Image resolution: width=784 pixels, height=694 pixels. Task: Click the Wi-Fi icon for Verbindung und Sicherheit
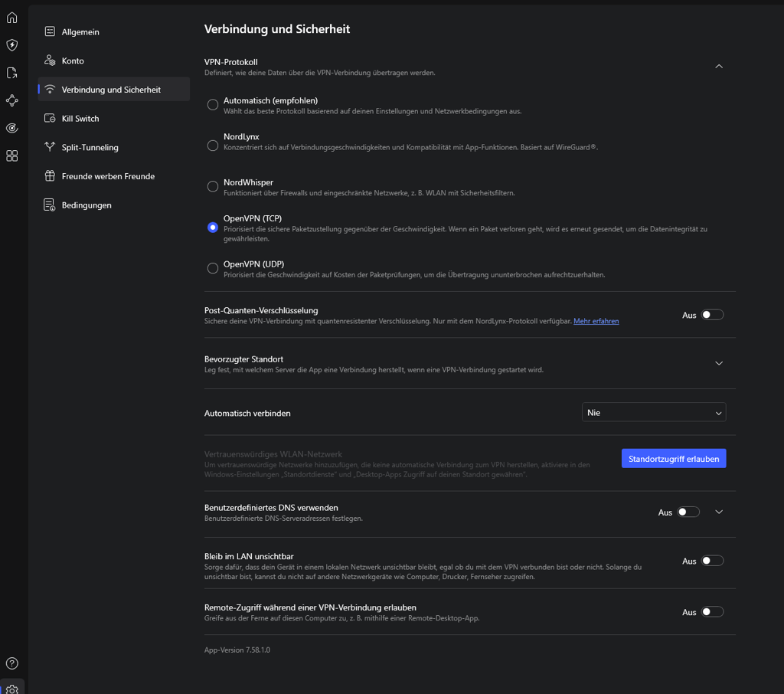(50, 90)
